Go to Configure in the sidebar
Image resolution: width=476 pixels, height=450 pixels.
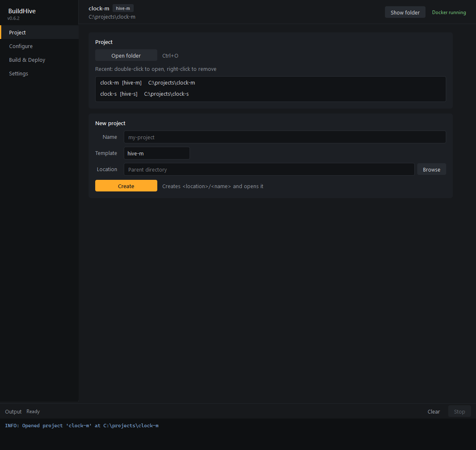tap(39, 46)
